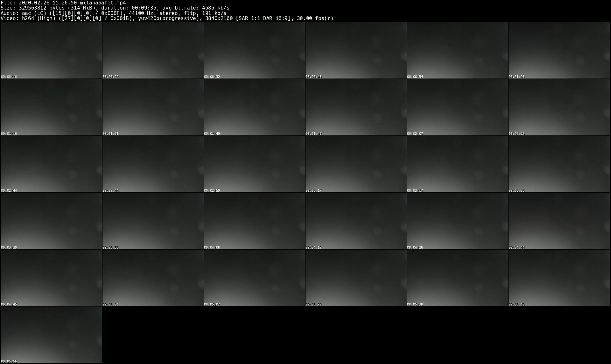Click the frame at 00:01:16
611x364 pixels.
(51, 107)
